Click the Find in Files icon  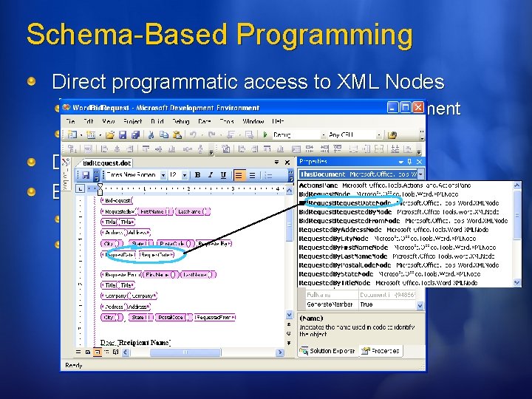pyautogui.click(x=392, y=135)
